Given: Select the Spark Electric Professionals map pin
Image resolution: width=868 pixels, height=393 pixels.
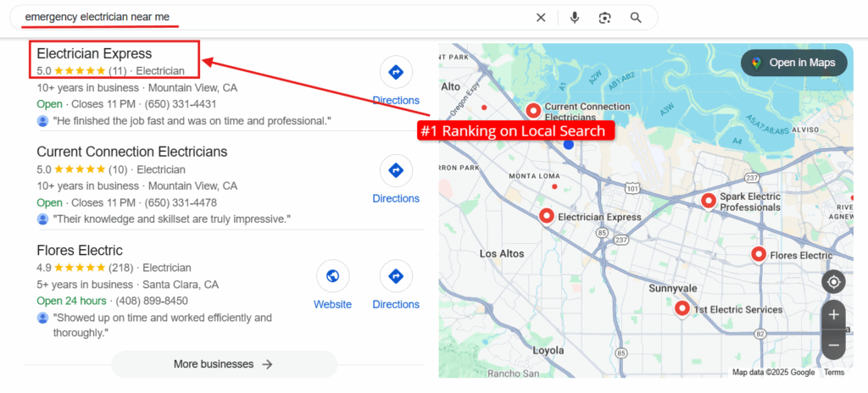Looking at the screenshot, I should pyautogui.click(x=709, y=201).
